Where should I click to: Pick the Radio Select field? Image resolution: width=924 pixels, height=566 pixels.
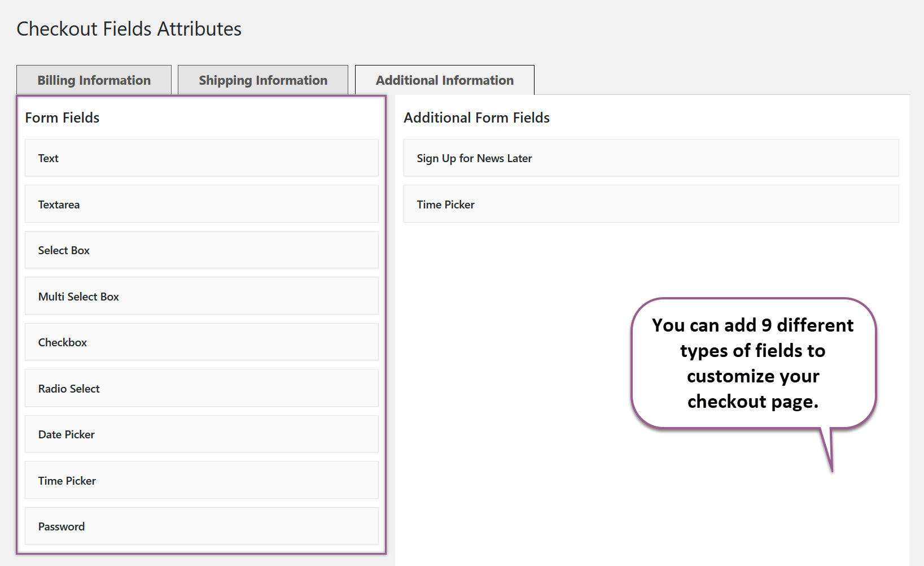pyautogui.click(x=201, y=388)
